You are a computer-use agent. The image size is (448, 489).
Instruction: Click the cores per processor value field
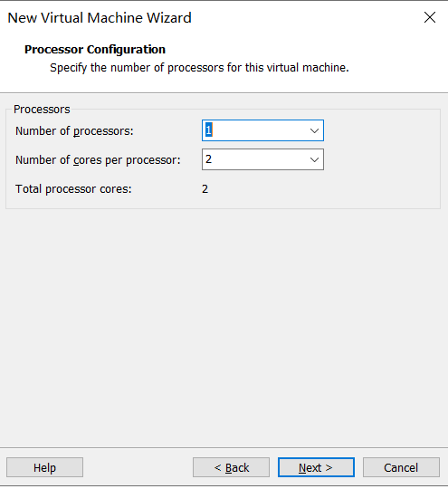[262, 159]
